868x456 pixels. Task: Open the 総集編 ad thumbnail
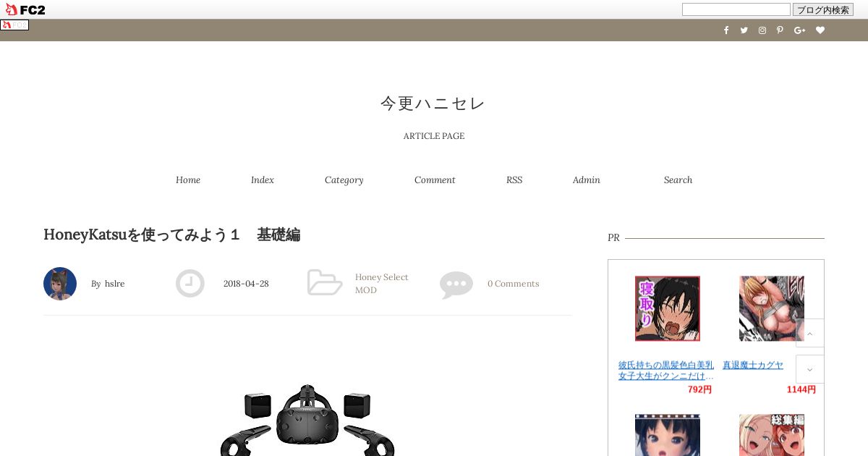coord(772,435)
